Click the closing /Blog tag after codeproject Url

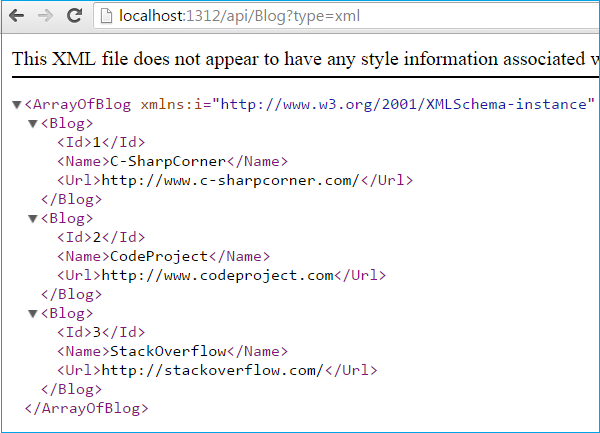click(72, 294)
